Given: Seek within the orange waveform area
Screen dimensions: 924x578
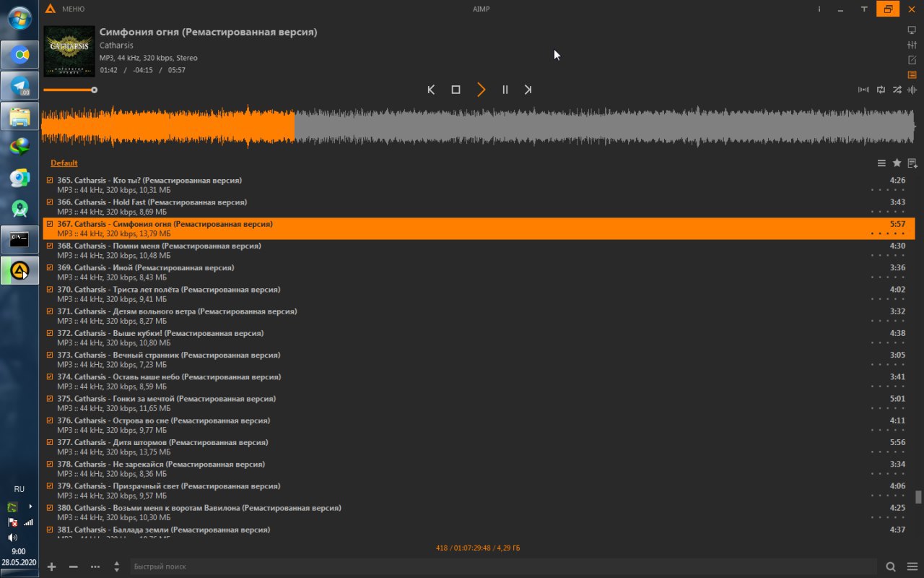Looking at the screenshot, I should pos(167,127).
